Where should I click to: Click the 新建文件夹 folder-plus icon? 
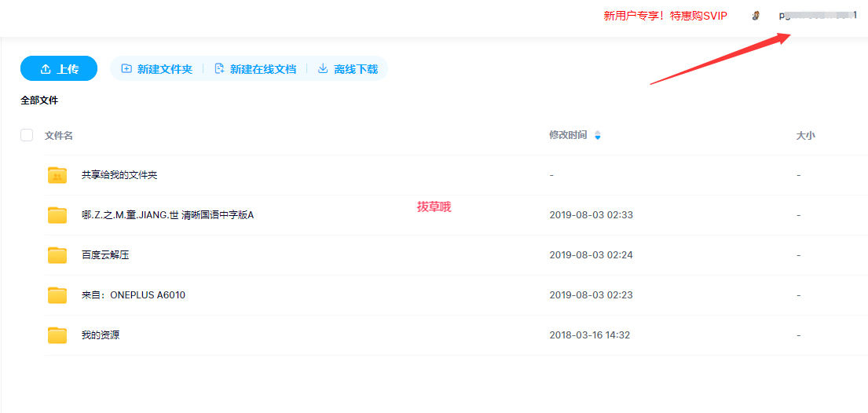coord(126,69)
